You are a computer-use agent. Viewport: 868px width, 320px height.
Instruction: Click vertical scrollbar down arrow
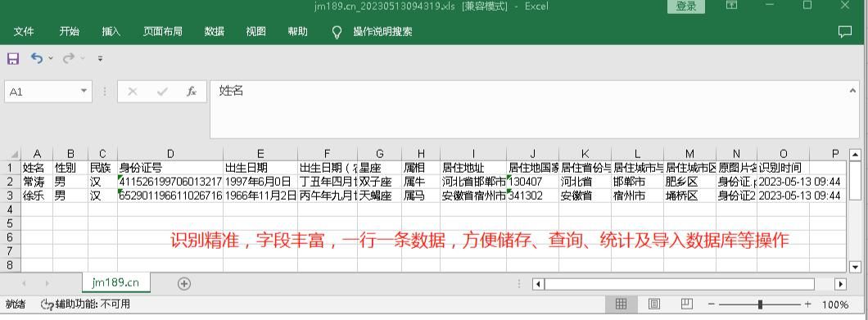tap(855, 267)
